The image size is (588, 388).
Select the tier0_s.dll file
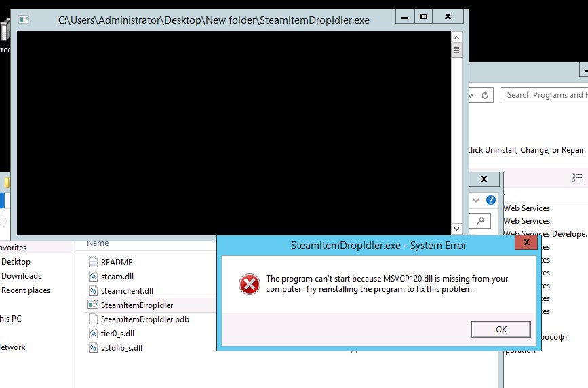coord(118,334)
